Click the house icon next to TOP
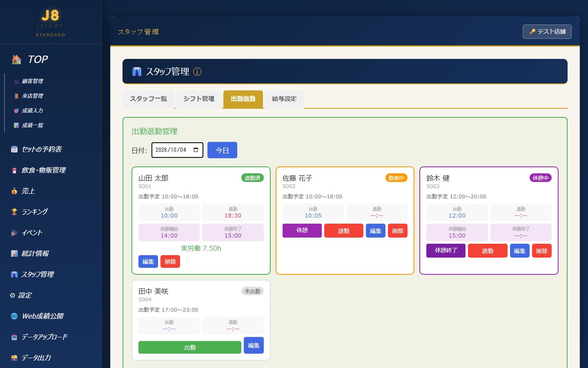 pyautogui.click(x=17, y=60)
